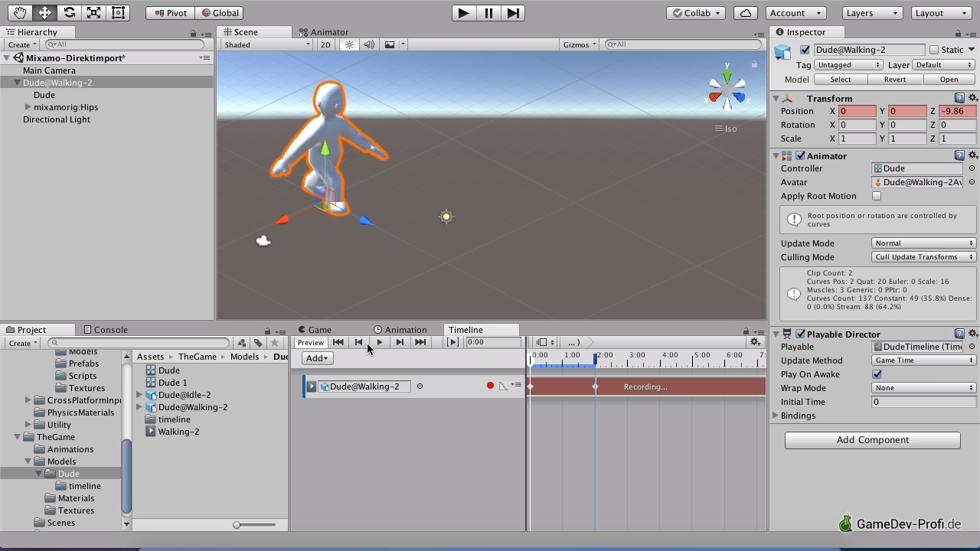The height and width of the screenshot is (551, 980).
Task: Toggle the Pivot handle mode
Action: click(170, 13)
